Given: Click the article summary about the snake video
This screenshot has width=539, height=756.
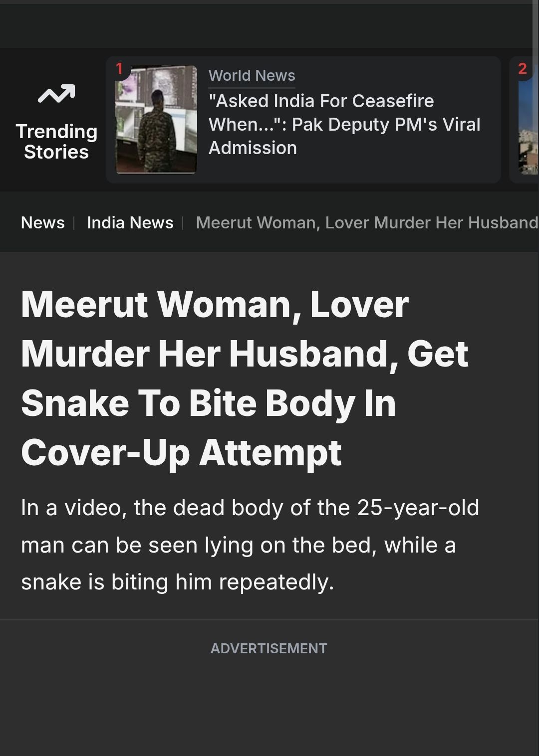Looking at the screenshot, I should [x=250, y=545].
